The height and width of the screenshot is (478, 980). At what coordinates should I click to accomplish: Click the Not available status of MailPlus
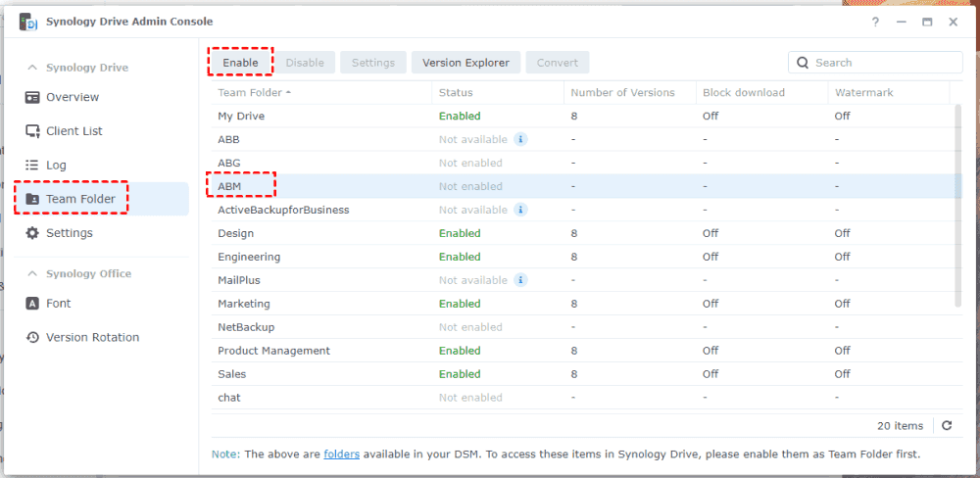(472, 280)
